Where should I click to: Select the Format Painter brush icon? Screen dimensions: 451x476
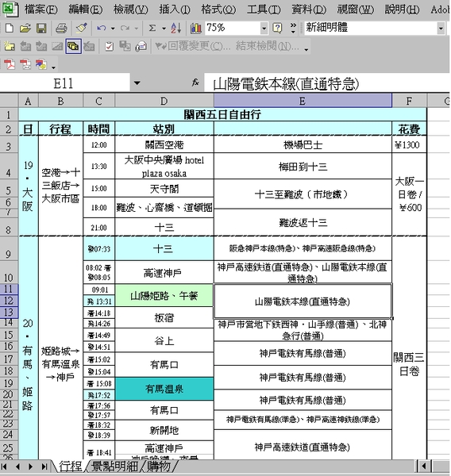click(82, 29)
